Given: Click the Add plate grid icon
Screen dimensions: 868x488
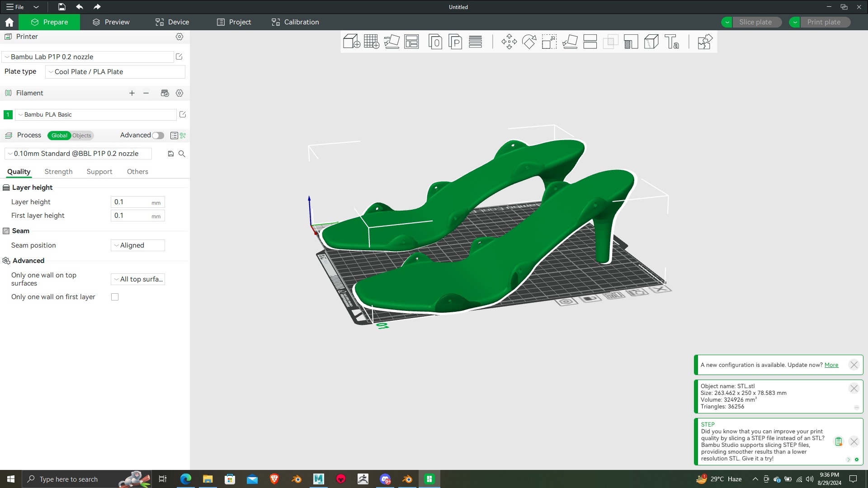Looking at the screenshot, I should click(372, 42).
